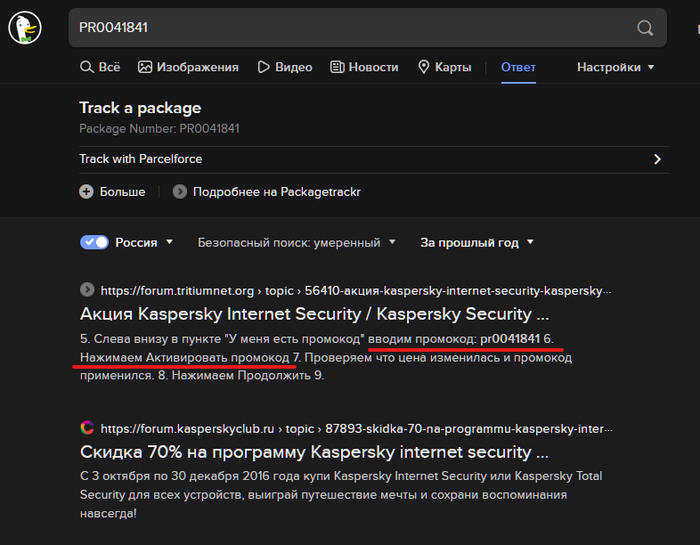The image size is (700, 545).
Task: Click the plus icon beside Больше
Action: [x=87, y=192]
